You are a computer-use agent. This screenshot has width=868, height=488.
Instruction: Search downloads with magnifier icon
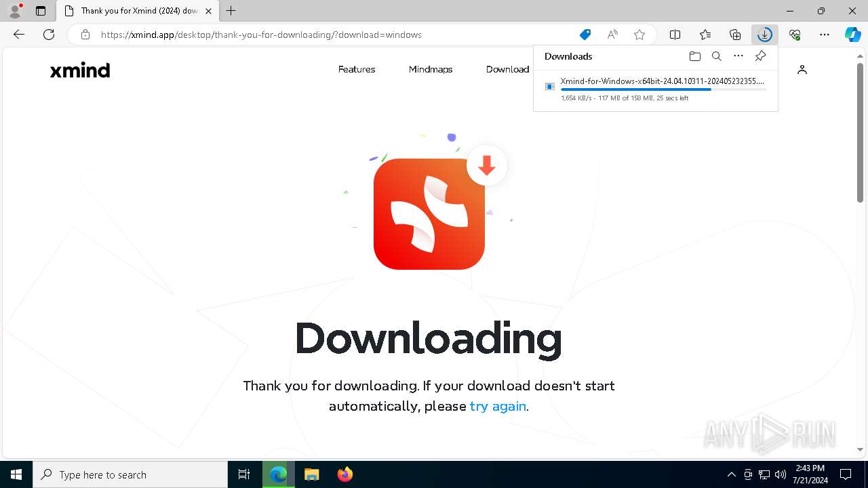(717, 56)
